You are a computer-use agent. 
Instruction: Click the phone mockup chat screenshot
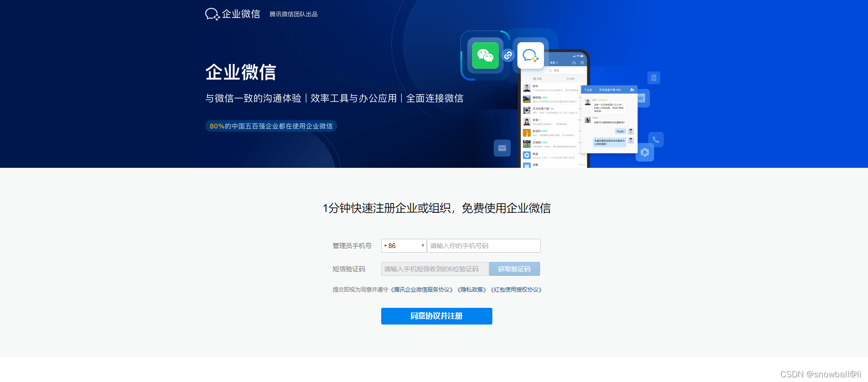click(x=554, y=109)
